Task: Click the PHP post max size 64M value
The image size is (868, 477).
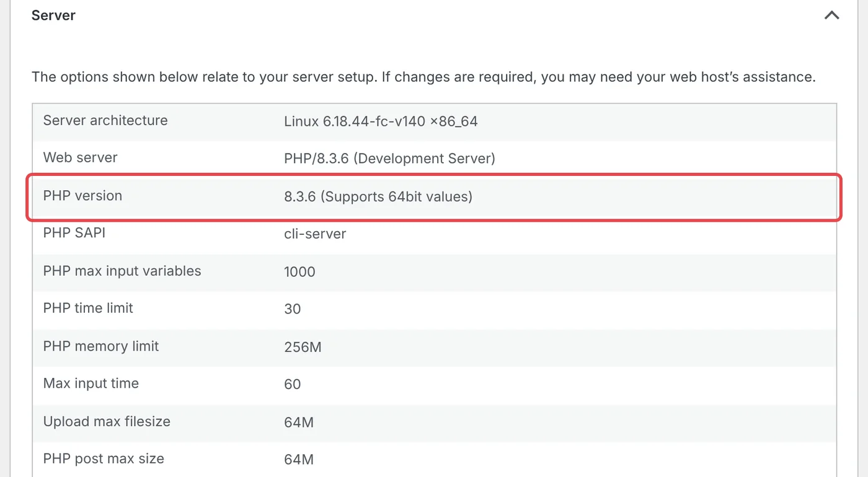Action: pos(299,460)
